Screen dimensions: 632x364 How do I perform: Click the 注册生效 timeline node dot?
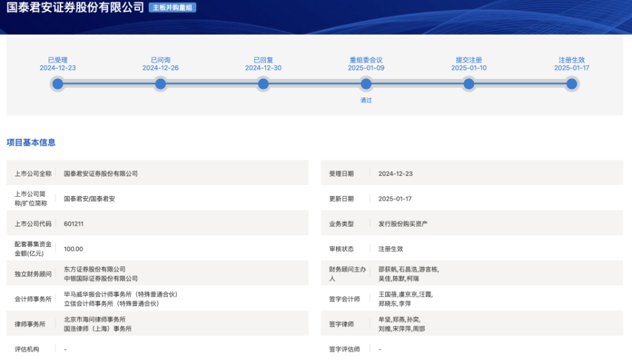(x=571, y=84)
